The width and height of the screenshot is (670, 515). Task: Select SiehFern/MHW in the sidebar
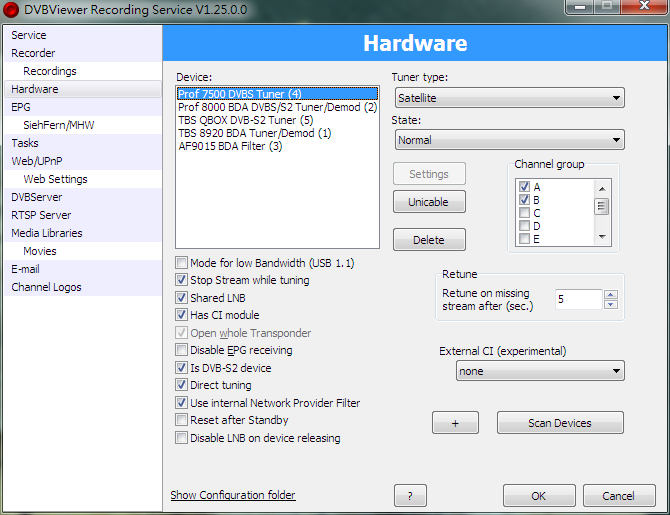point(83,125)
